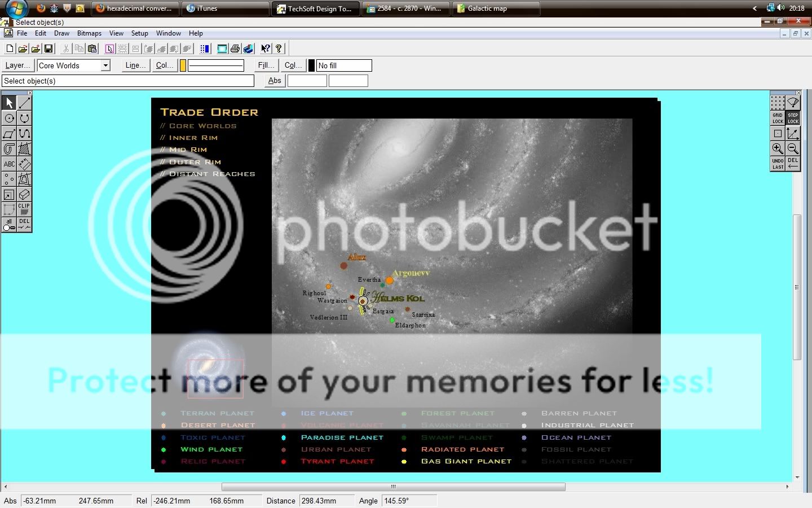Click the vertical scrollbar thumb

coord(797,287)
